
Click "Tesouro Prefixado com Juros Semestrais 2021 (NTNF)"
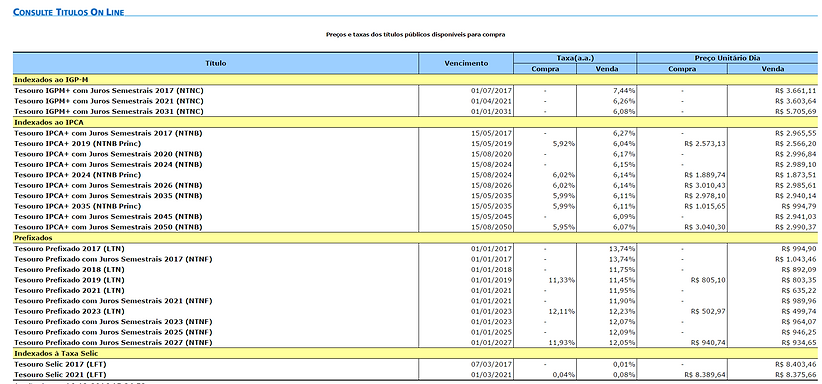coord(113,301)
